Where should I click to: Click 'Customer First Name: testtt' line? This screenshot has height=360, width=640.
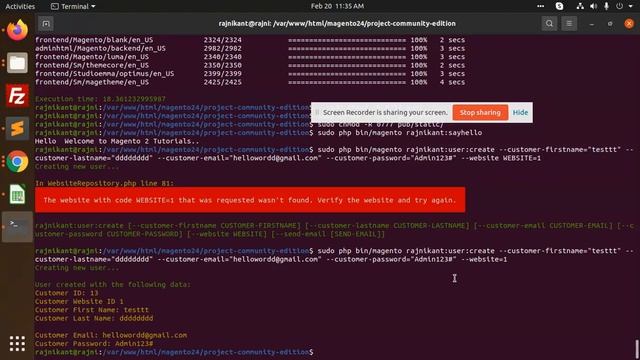pos(92,310)
